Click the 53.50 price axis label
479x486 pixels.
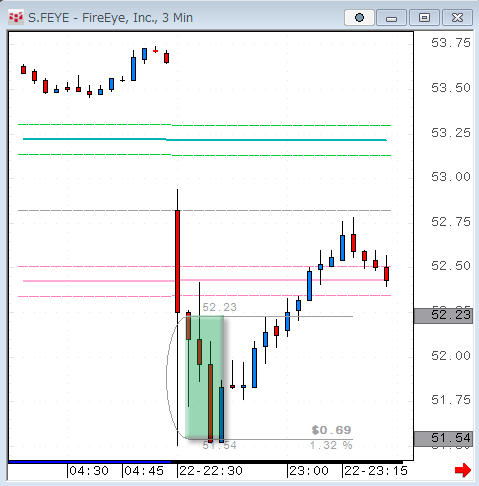[451, 88]
